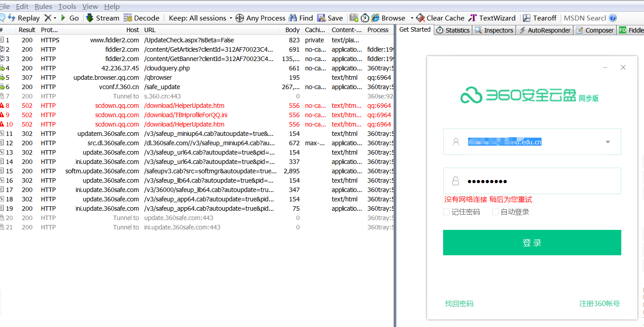Select Tunnel to update.360safe.com:443 session
Viewport: 644px width, 327px height.
coord(196,218)
